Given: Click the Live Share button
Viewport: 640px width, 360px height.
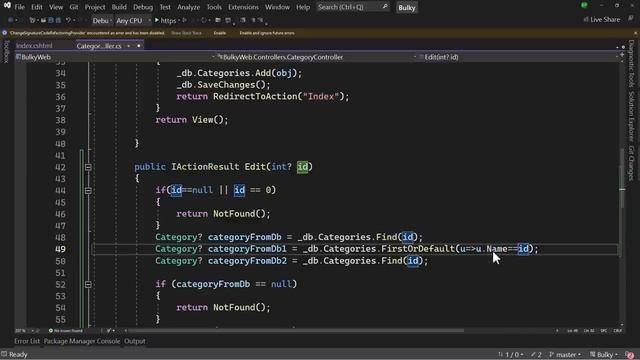Looking at the screenshot, I should click(x=602, y=20).
